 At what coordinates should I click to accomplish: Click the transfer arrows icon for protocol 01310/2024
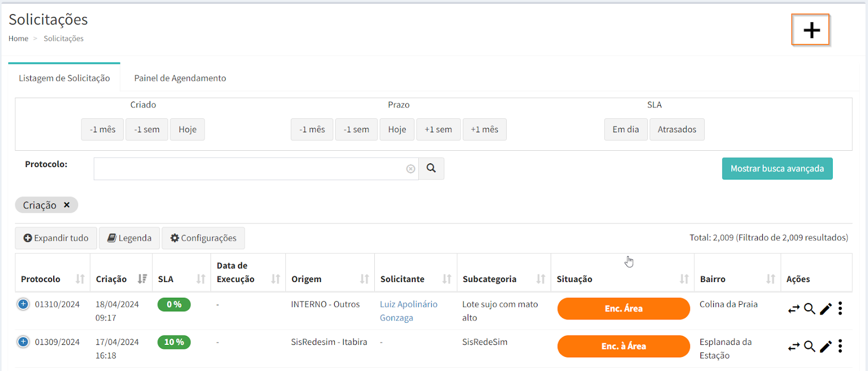click(x=794, y=309)
